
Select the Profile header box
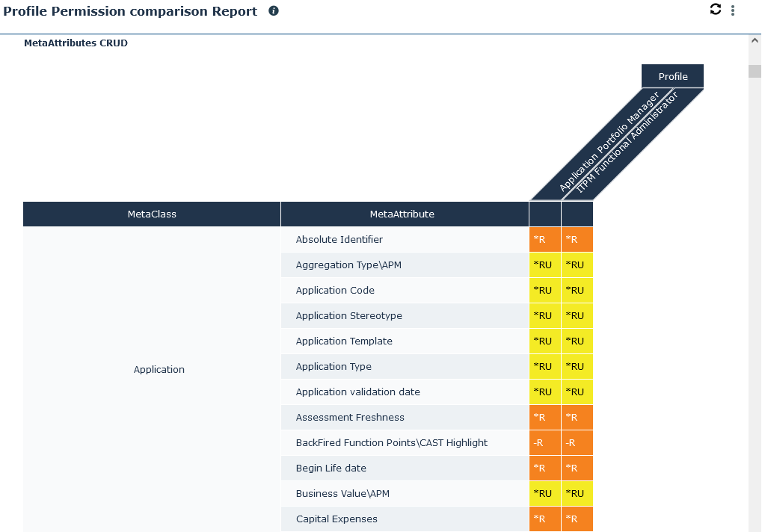pyautogui.click(x=672, y=76)
